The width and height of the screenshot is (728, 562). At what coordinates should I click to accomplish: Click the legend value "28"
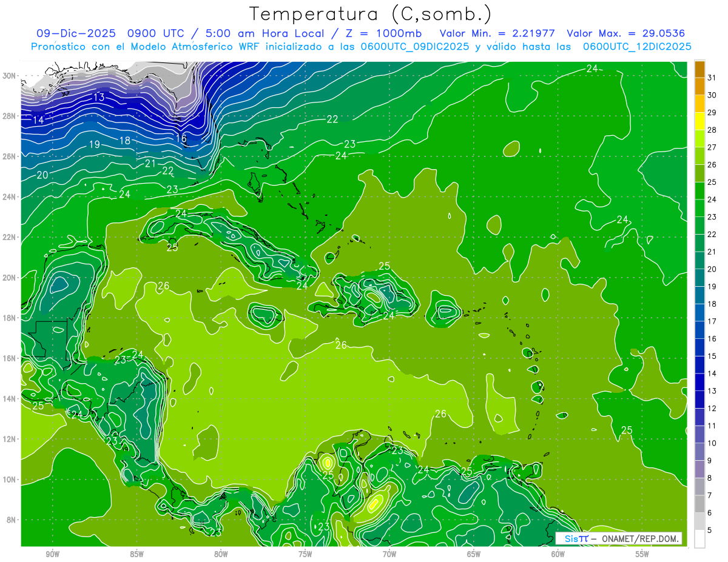[x=712, y=130]
